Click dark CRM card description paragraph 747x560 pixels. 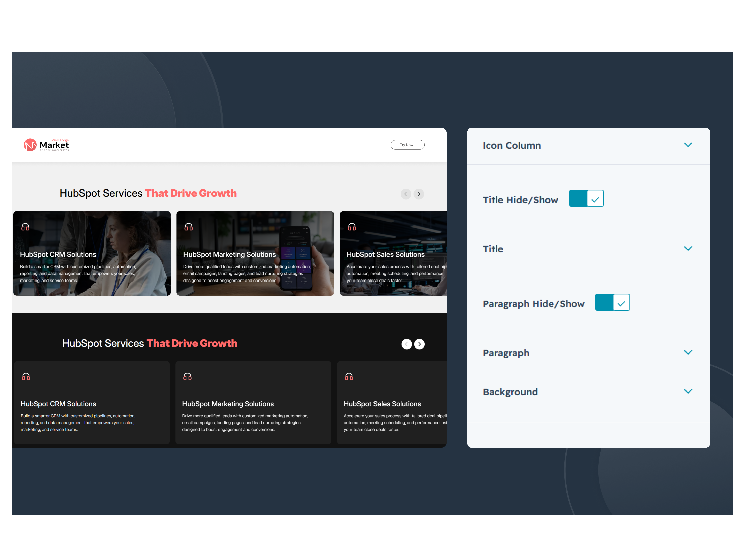pos(78,423)
